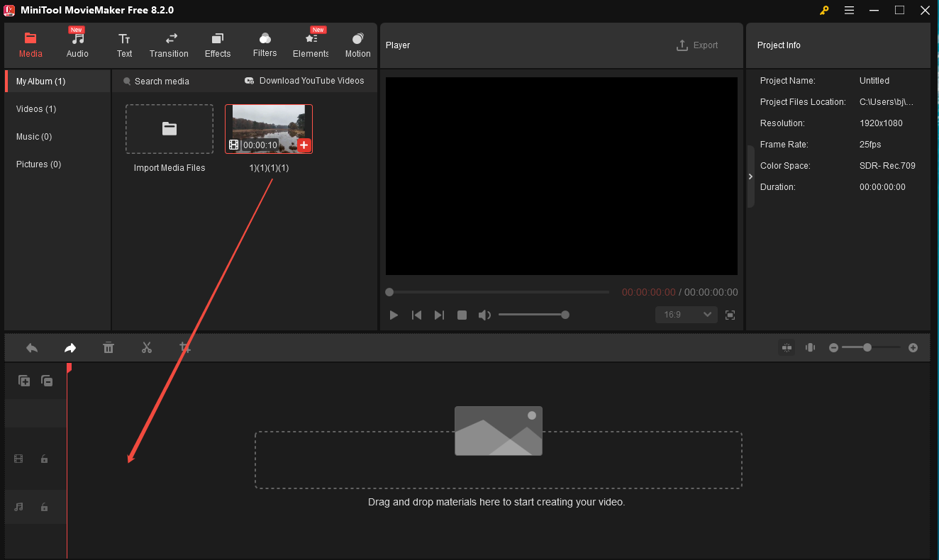Click the Untitled project name value
Viewport: 939px width, 560px height.
(x=874, y=81)
